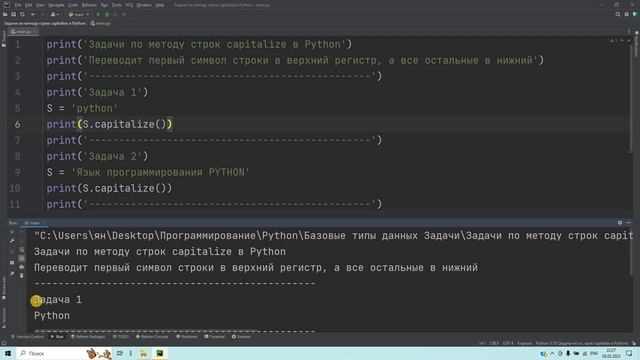Open the Code menu

73,5
